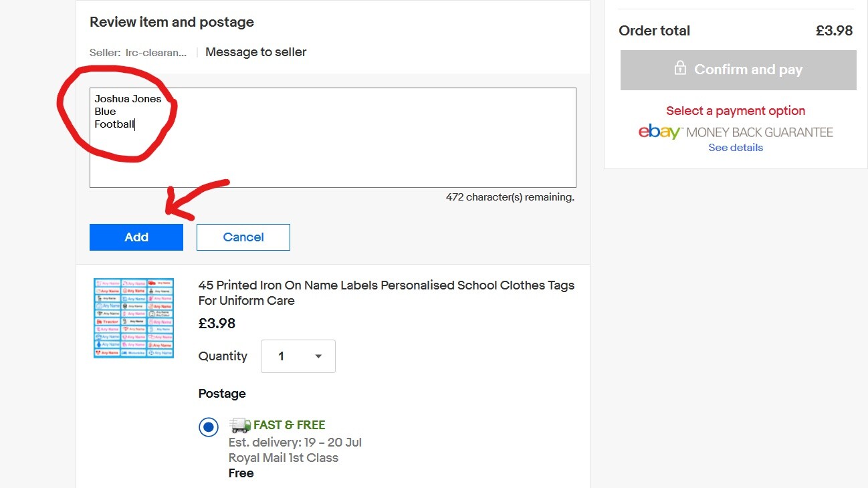Image resolution: width=868 pixels, height=488 pixels.
Task: Open the 45 Printed Iron On Name Labels title
Action: (x=387, y=293)
